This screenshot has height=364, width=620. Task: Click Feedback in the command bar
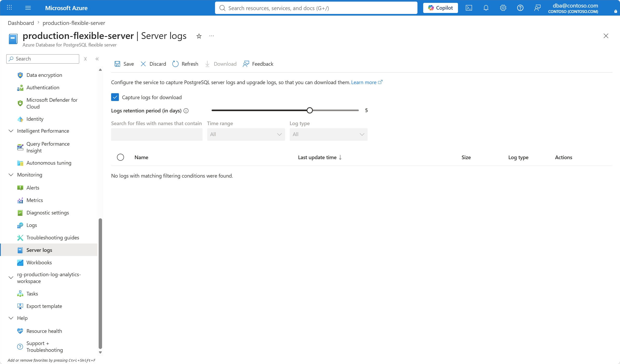click(x=258, y=64)
